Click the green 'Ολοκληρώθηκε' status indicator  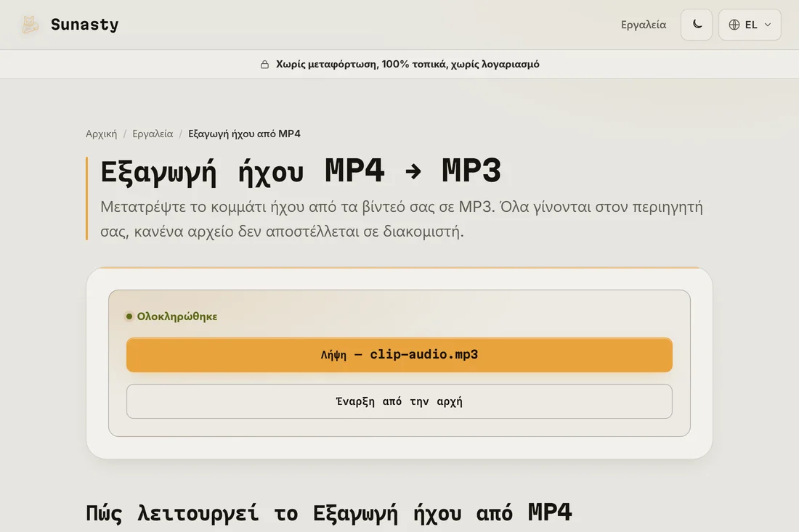pyautogui.click(x=171, y=316)
